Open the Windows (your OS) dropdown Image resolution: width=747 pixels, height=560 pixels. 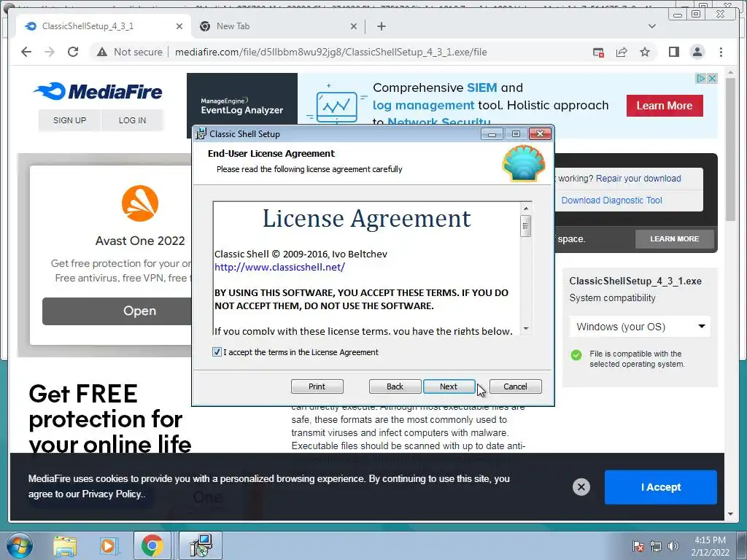[x=640, y=327]
